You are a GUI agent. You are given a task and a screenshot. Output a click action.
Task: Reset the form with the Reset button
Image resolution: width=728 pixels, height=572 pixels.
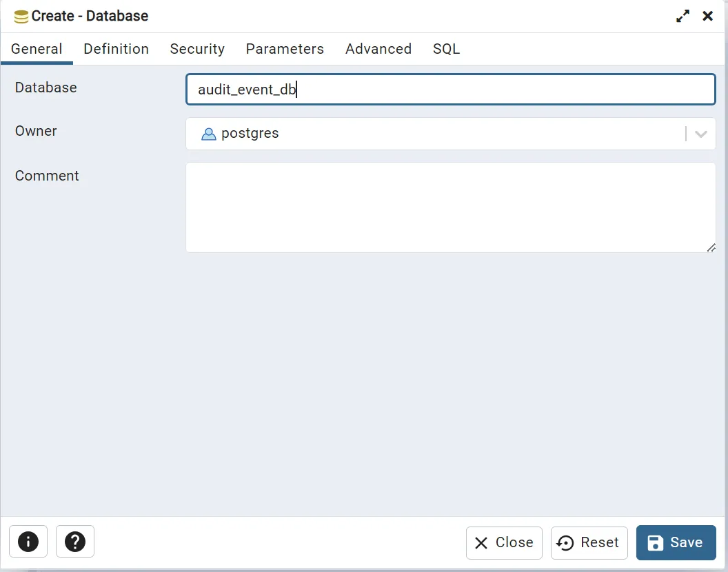589,542
